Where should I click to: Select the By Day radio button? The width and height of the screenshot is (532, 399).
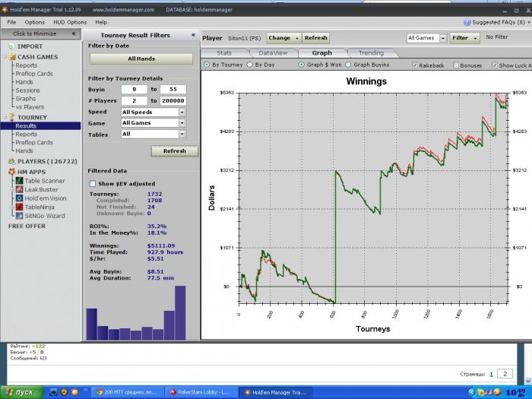click(x=251, y=65)
